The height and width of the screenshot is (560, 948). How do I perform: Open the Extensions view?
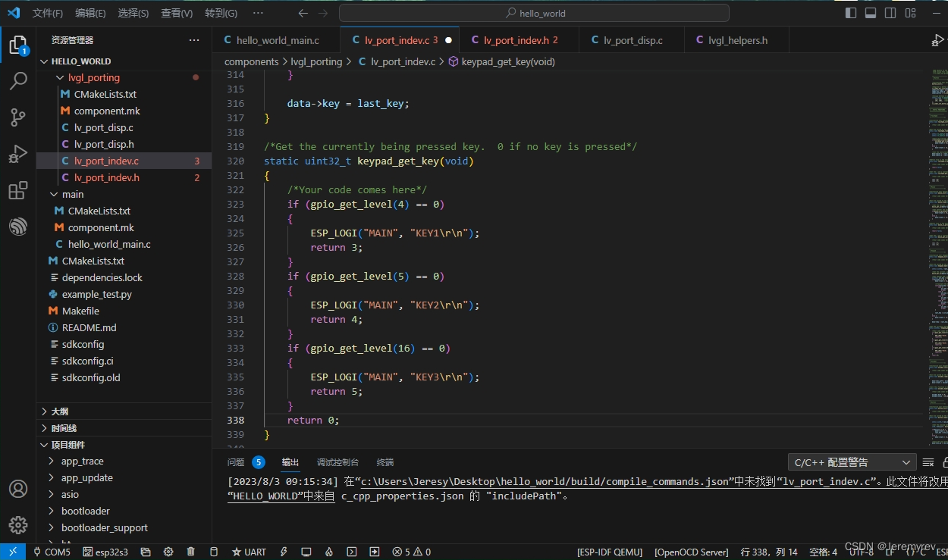[x=18, y=190]
